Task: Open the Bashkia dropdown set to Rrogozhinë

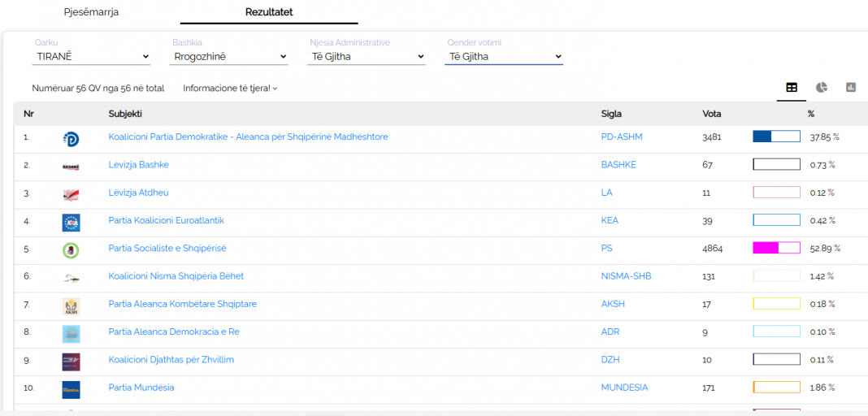Action: [228, 56]
